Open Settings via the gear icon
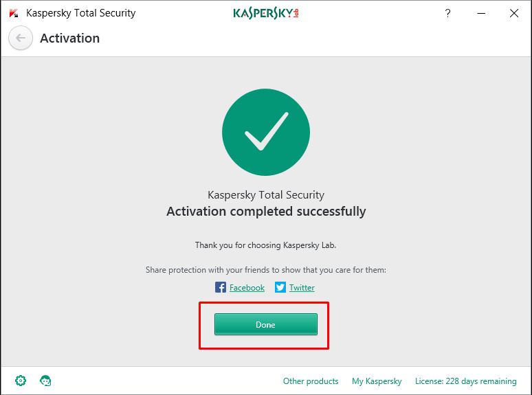This screenshot has height=395, width=532. tap(21, 381)
